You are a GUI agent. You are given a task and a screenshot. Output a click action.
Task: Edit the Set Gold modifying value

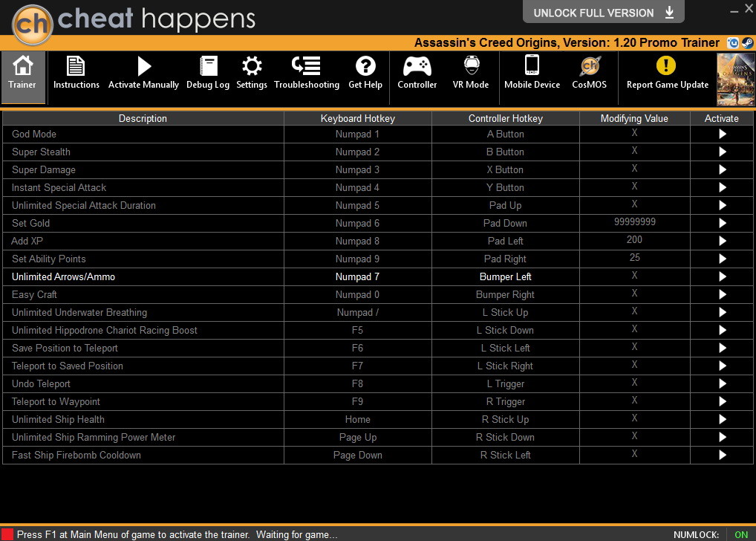tap(634, 222)
